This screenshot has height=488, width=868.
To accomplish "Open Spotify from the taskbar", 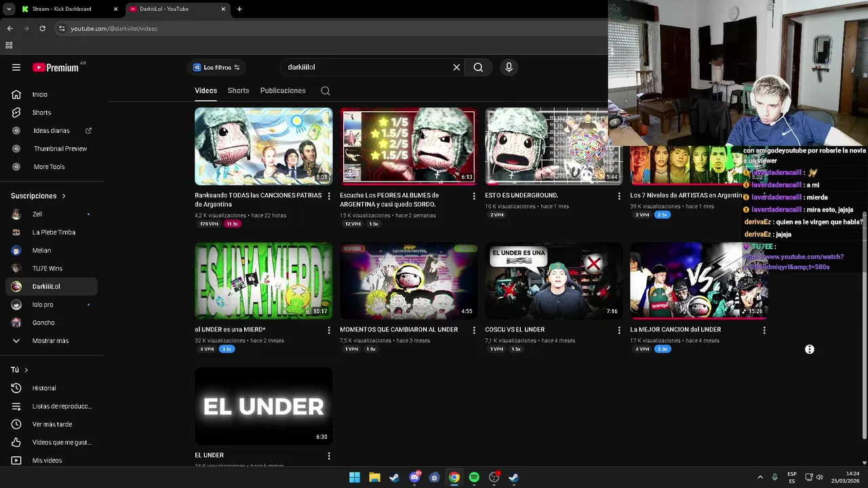I will (474, 477).
